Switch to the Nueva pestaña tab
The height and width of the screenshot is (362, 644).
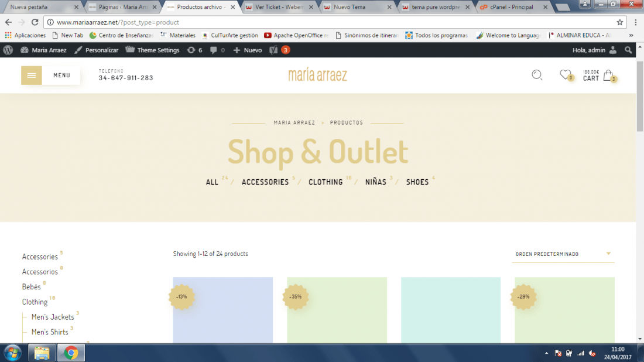[41, 7]
